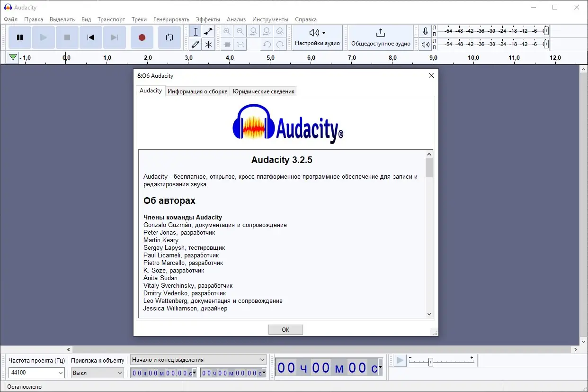Click About dialog scrollbar down arrow

coord(429,314)
